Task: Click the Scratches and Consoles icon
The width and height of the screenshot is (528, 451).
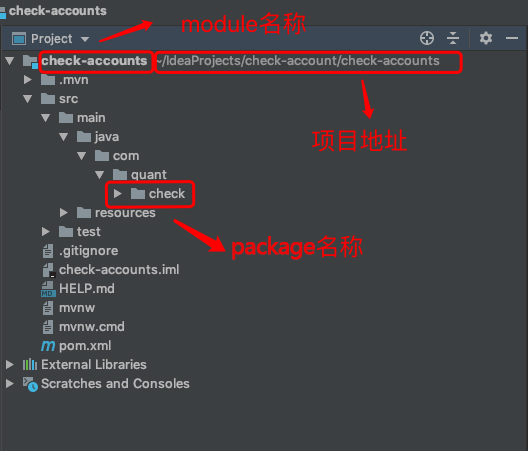Action: click(x=30, y=384)
